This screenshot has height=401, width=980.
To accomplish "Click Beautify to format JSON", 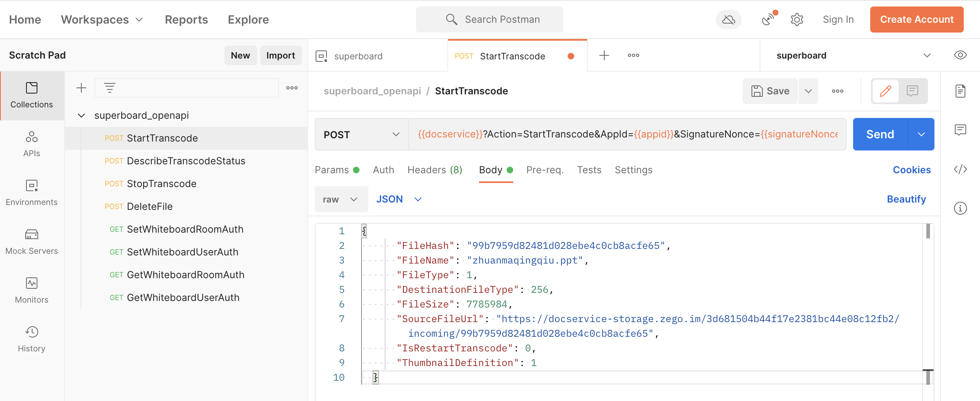I will pos(906,199).
